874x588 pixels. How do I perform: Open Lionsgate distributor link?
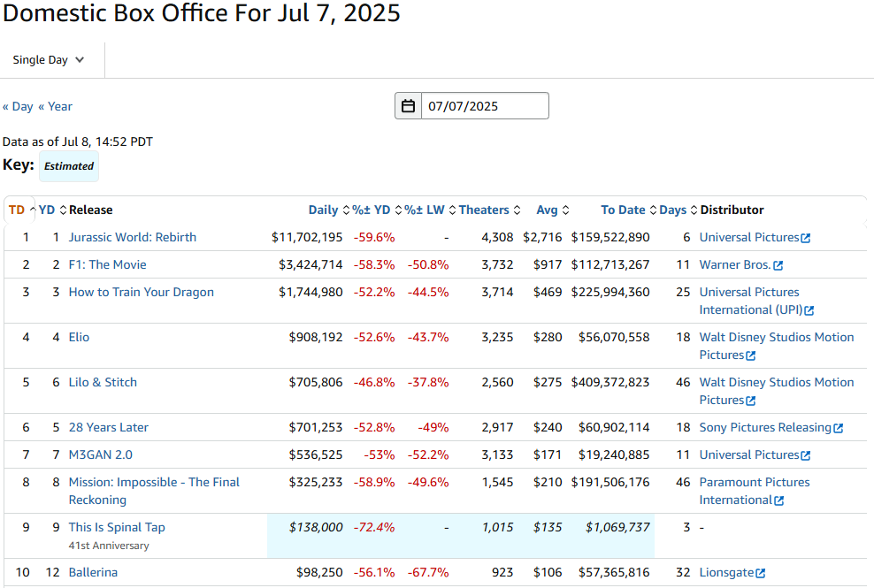pos(727,572)
